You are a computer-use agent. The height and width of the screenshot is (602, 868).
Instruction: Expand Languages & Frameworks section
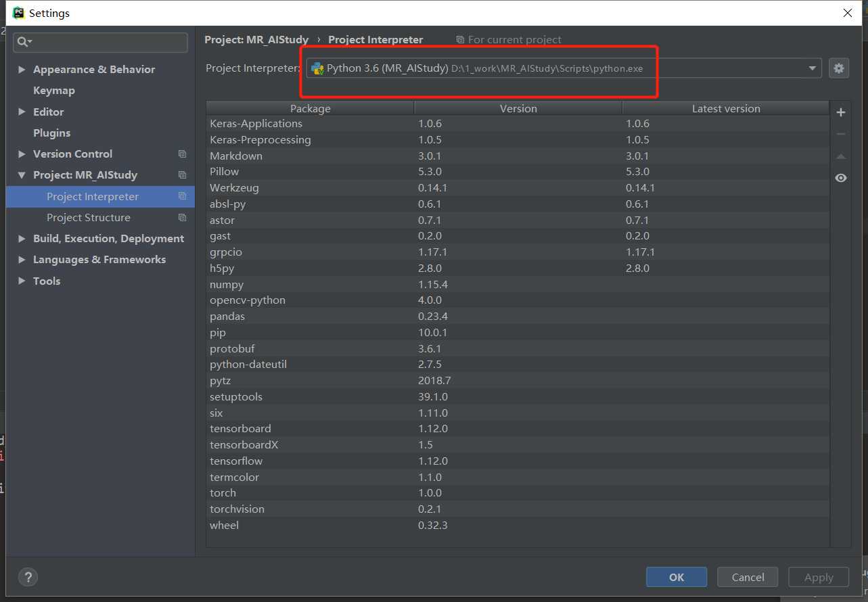click(x=22, y=260)
